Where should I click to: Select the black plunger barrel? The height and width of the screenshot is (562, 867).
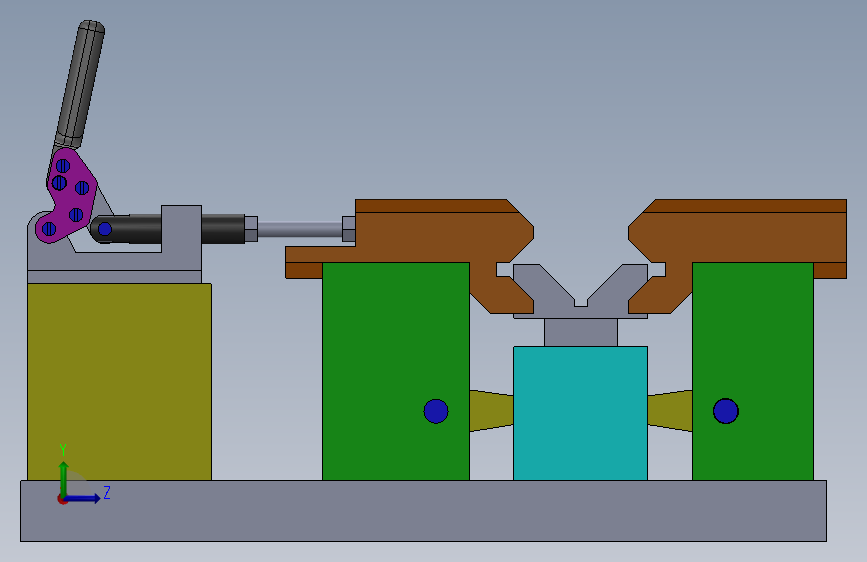[x=222, y=228]
